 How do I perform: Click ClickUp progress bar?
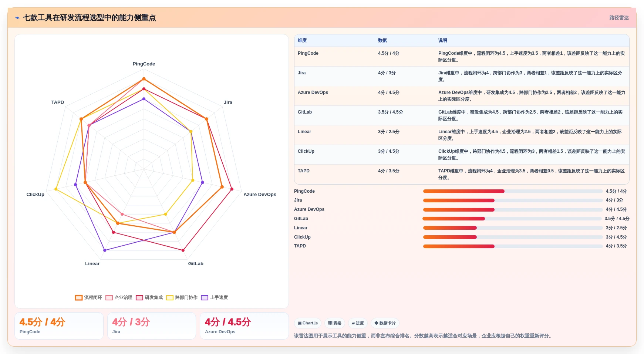(513, 237)
